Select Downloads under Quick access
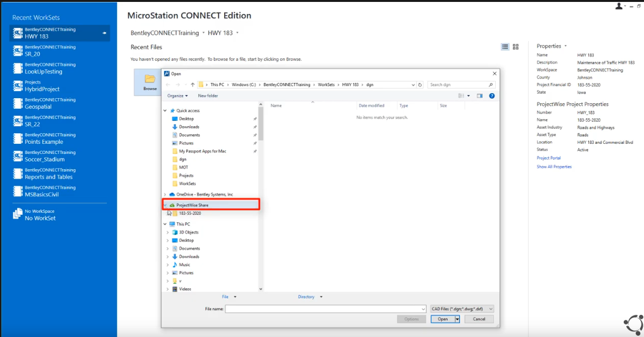The width and height of the screenshot is (644, 337). [x=189, y=127]
